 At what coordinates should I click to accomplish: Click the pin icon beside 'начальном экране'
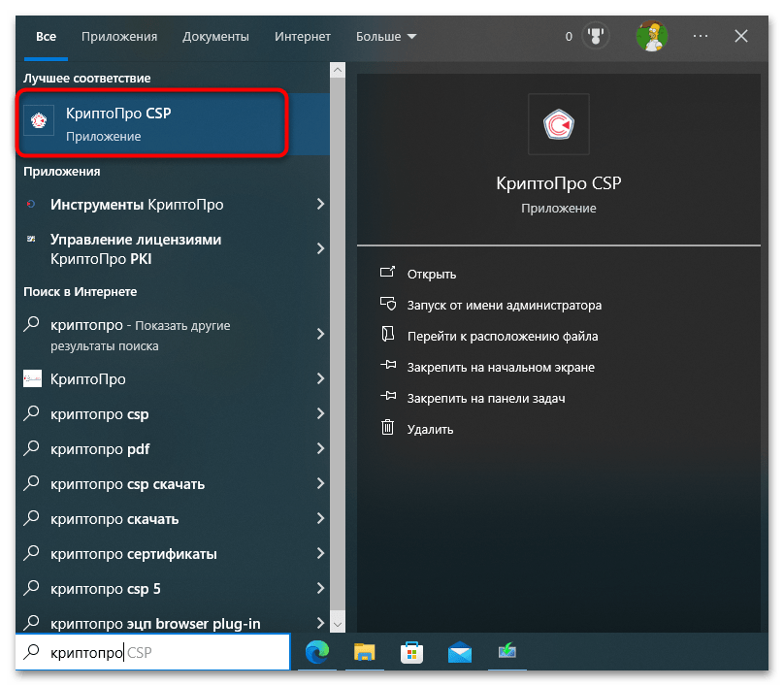click(388, 365)
